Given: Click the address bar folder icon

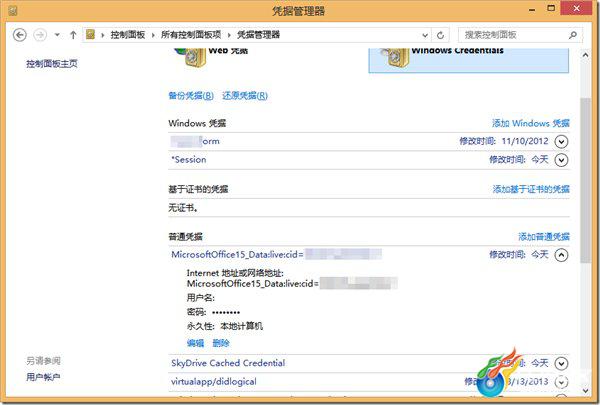Looking at the screenshot, I should coord(90,34).
